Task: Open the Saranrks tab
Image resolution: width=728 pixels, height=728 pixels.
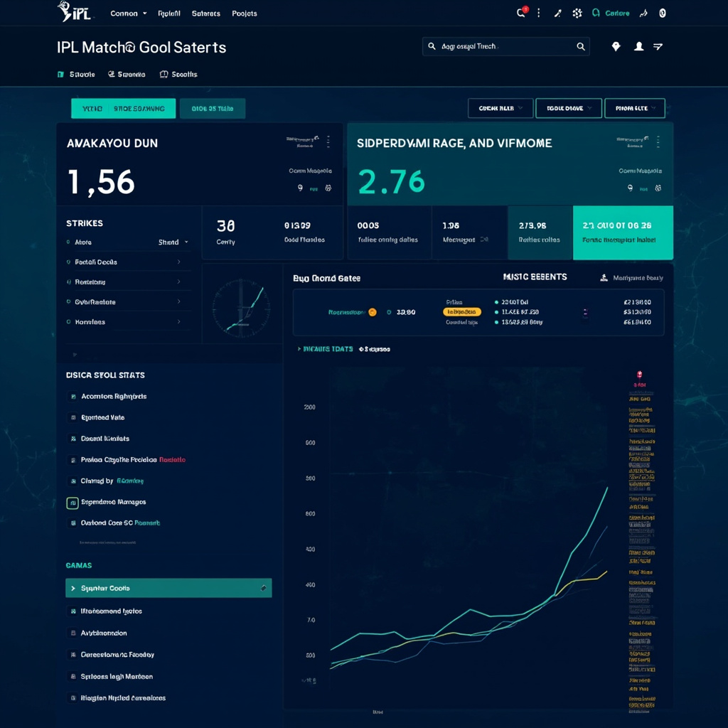Action: click(x=127, y=74)
